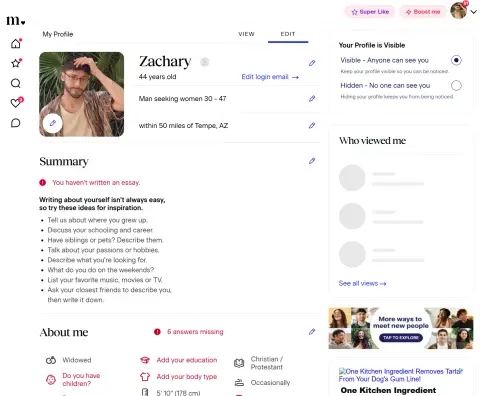This screenshot has height=396, width=480.
Task: Click the badge icon next to Zachary
Action: (204, 62)
